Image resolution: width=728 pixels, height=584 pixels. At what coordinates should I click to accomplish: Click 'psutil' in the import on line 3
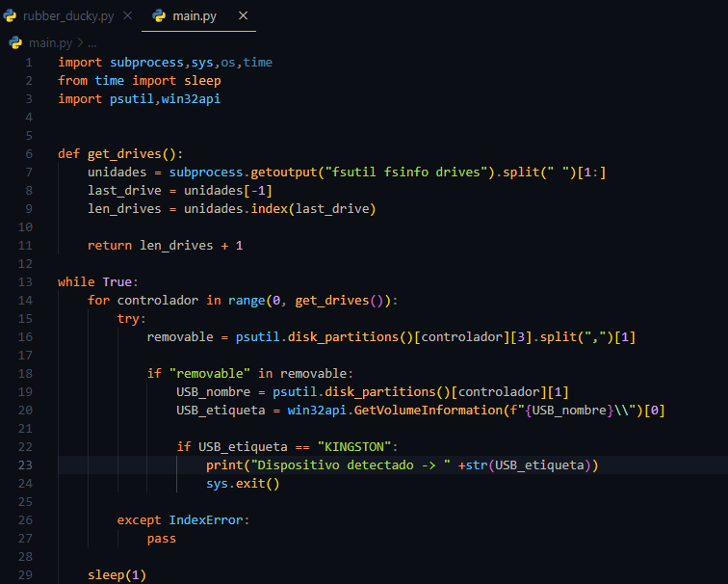[x=132, y=99]
